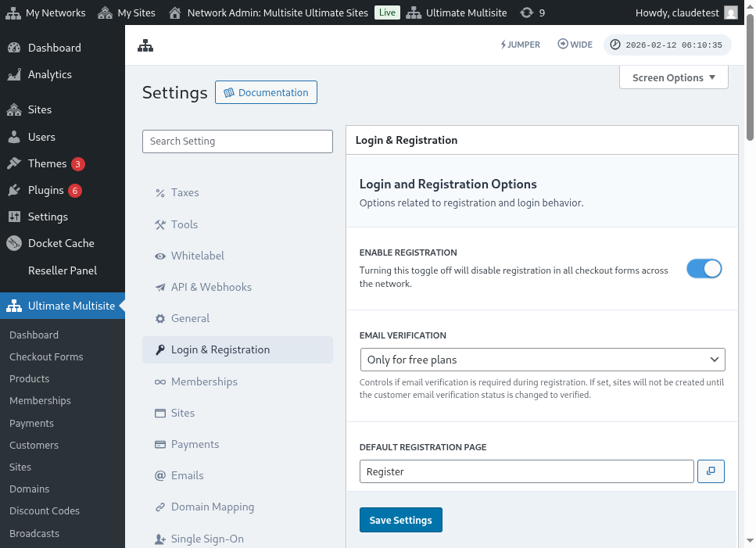Click the updates refresh icon showing 9
This screenshot has height=548, width=756.
click(x=526, y=13)
